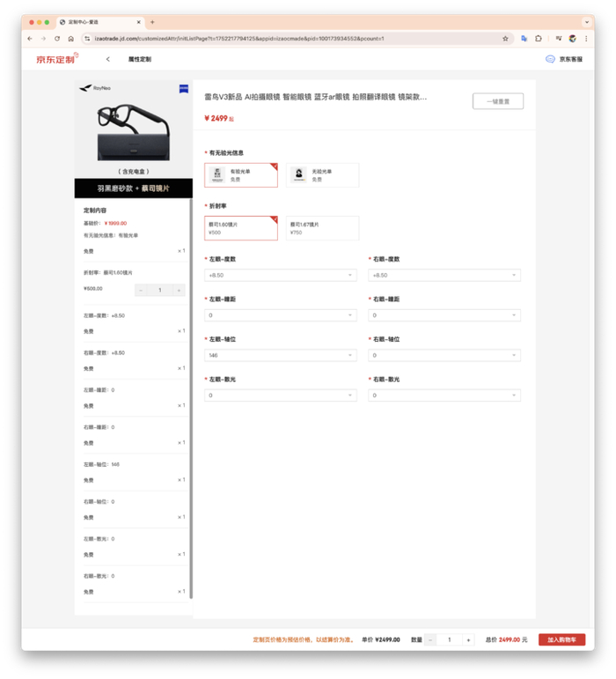616x679 pixels.
Task: Decrease the bottom bar 数量 quantity
Action: click(x=430, y=639)
